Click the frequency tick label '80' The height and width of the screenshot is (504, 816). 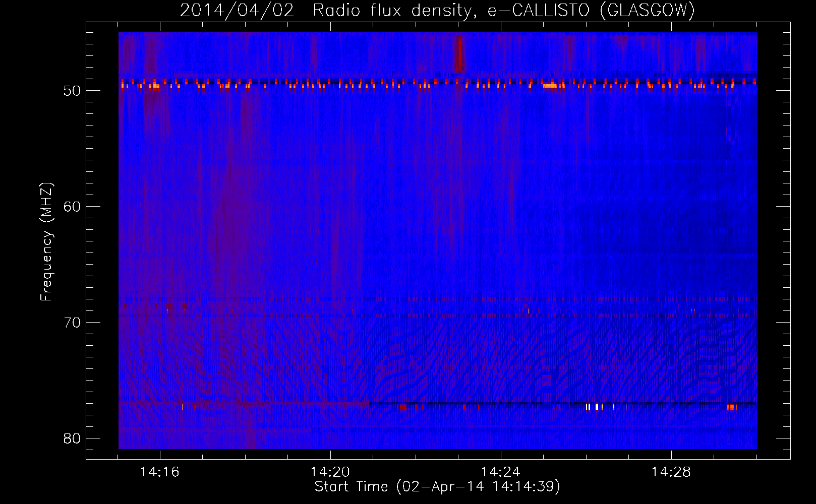pyautogui.click(x=72, y=438)
